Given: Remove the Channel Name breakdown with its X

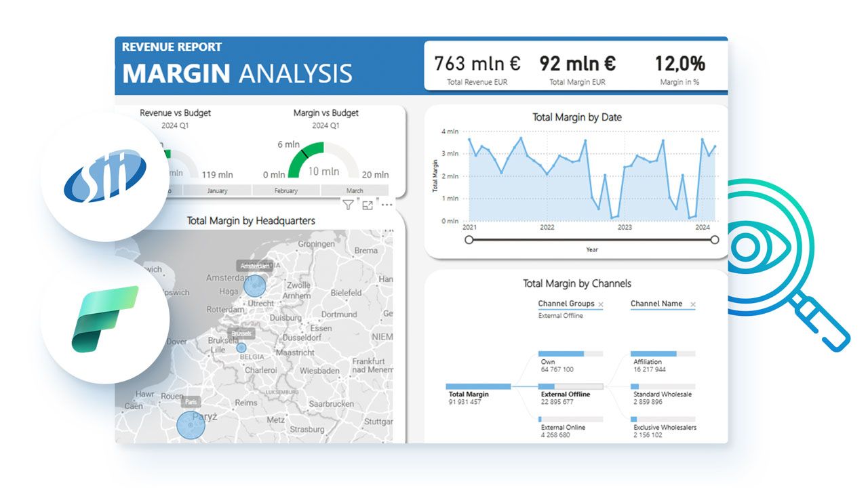Looking at the screenshot, I should [692, 304].
